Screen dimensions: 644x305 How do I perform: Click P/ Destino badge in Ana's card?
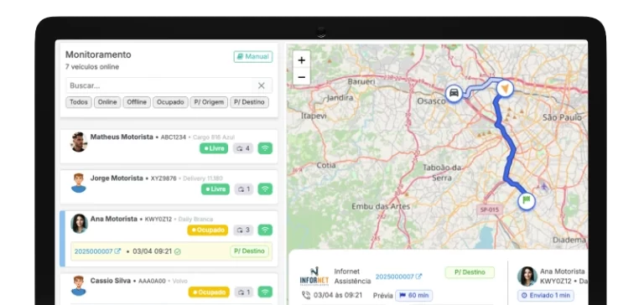click(x=249, y=251)
